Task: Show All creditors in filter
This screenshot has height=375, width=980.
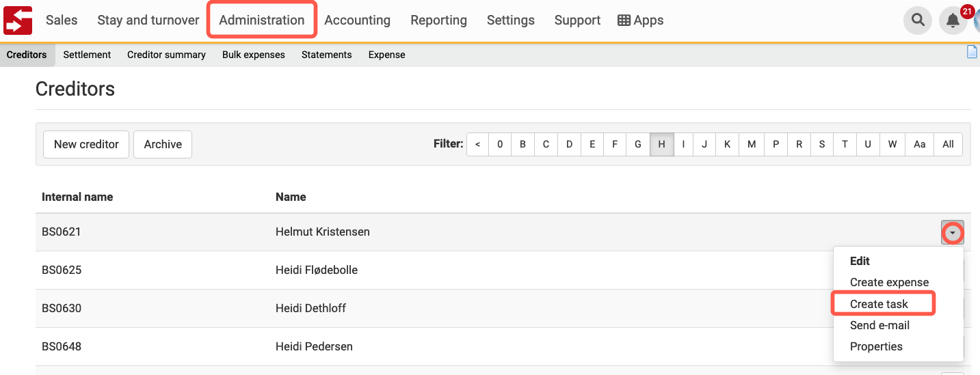Action: pyautogui.click(x=948, y=144)
